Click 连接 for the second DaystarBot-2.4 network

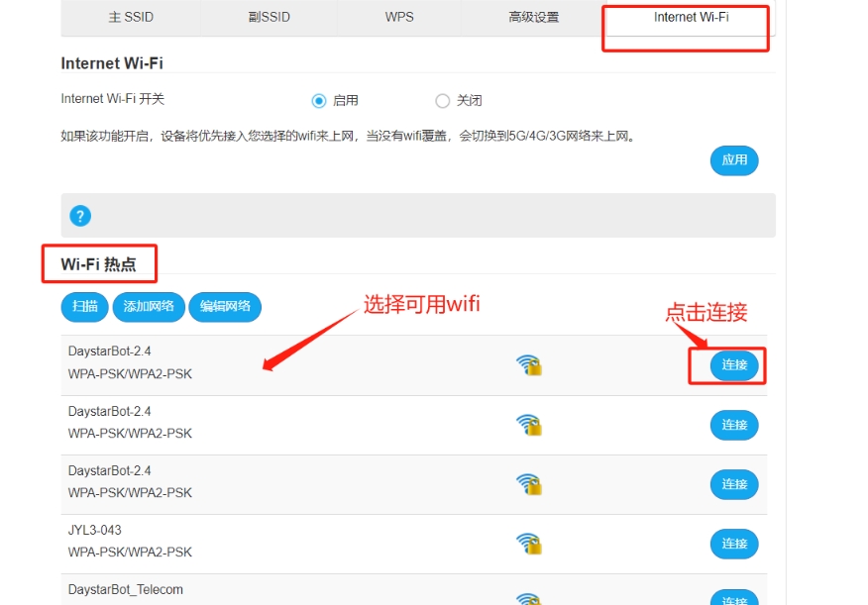[734, 425]
